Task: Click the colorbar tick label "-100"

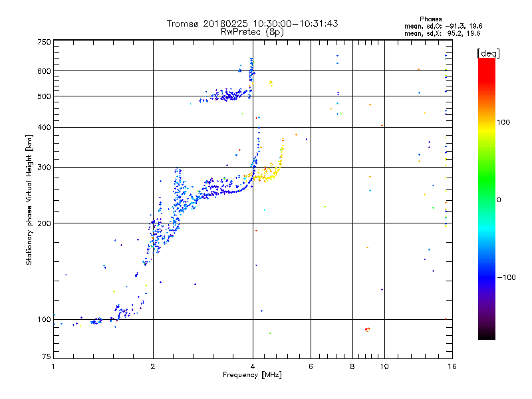Action: click(506, 277)
